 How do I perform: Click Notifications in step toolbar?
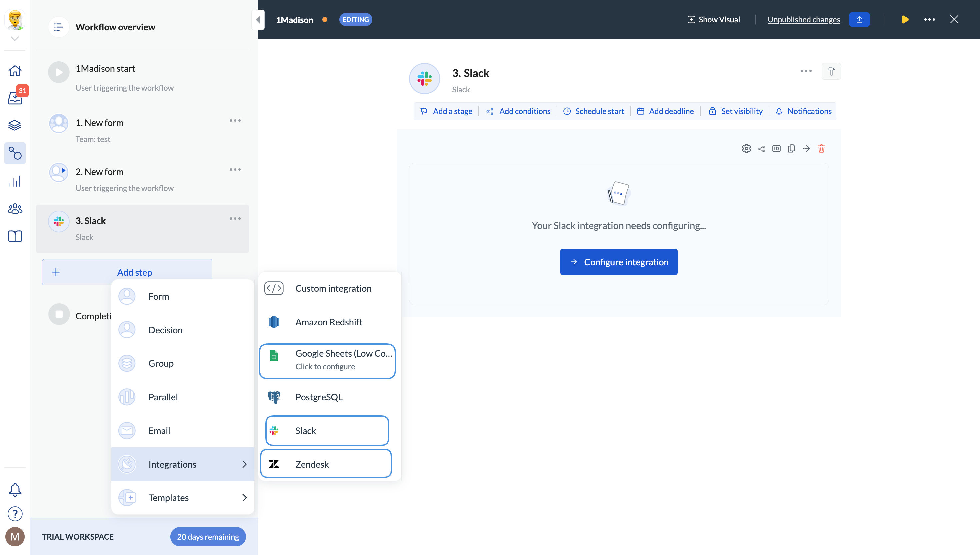pyautogui.click(x=804, y=111)
